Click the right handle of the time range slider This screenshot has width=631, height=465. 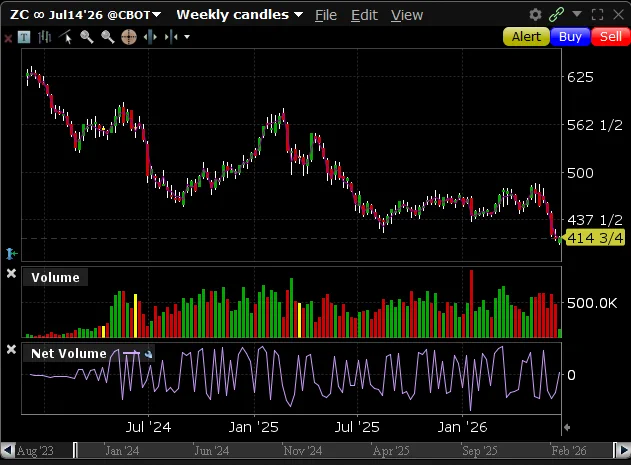[x=615, y=450]
